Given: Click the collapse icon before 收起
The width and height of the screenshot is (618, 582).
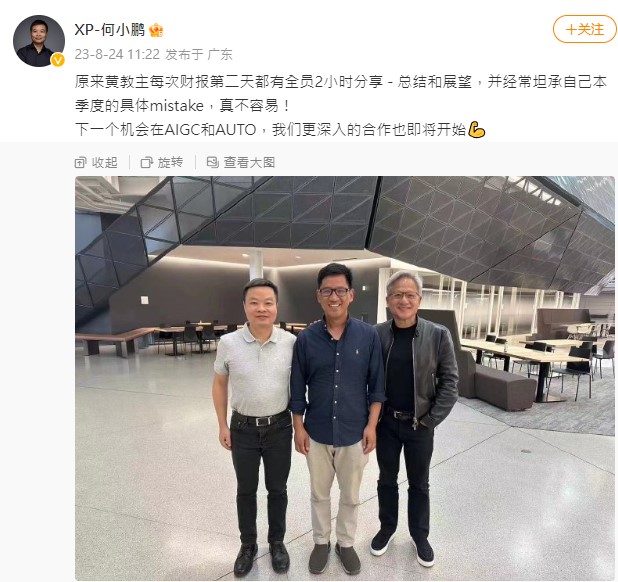Looking at the screenshot, I should 80,162.
